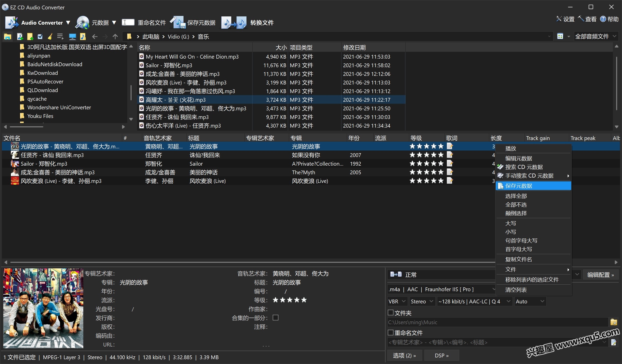The width and height of the screenshot is (622, 364).
Task: Open the 正常 profile dropdown
Action: point(484,274)
